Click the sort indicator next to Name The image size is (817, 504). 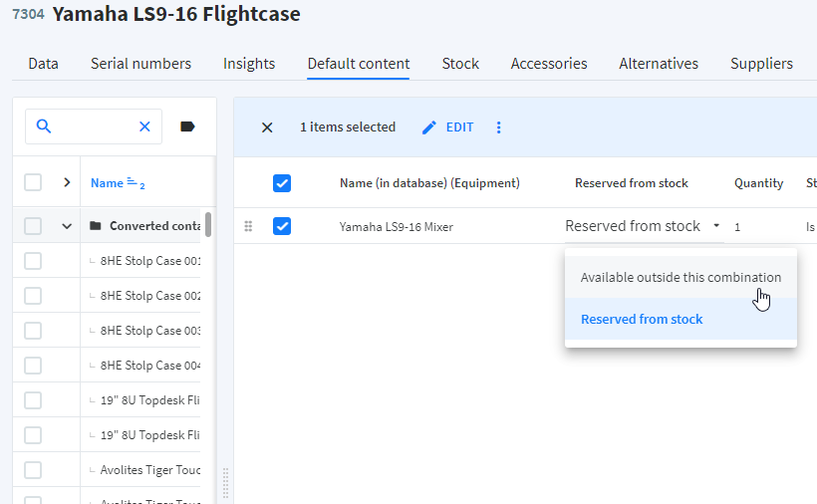[136, 183]
